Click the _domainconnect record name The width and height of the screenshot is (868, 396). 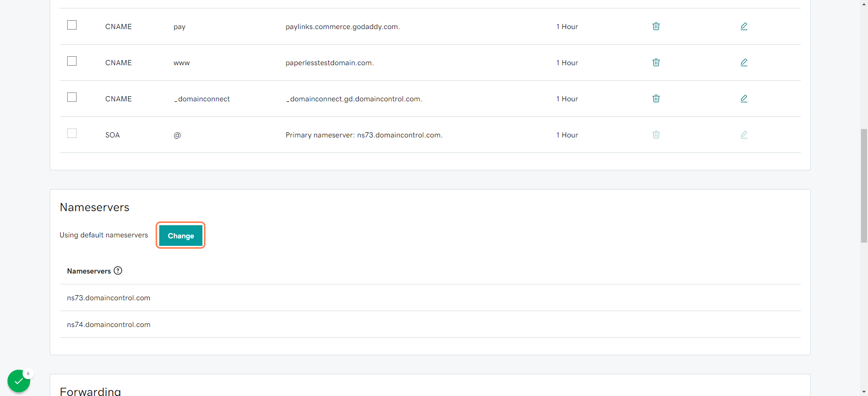click(x=201, y=99)
